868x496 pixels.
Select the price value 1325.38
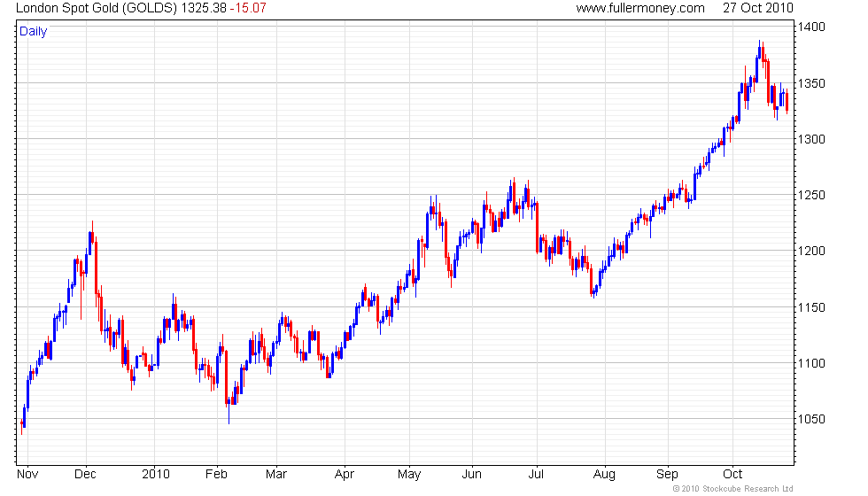click(x=204, y=8)
